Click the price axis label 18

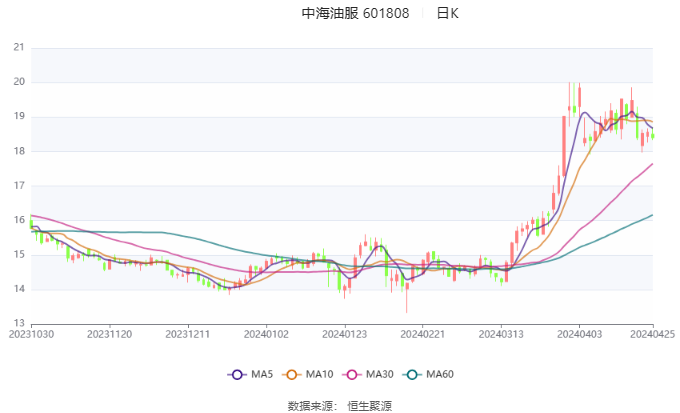(x=19, y=151)
